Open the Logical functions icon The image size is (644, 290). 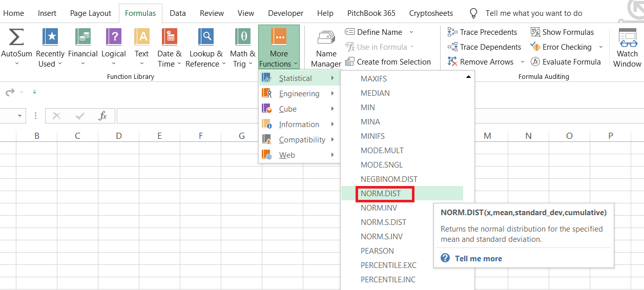(x=113, y=38)
